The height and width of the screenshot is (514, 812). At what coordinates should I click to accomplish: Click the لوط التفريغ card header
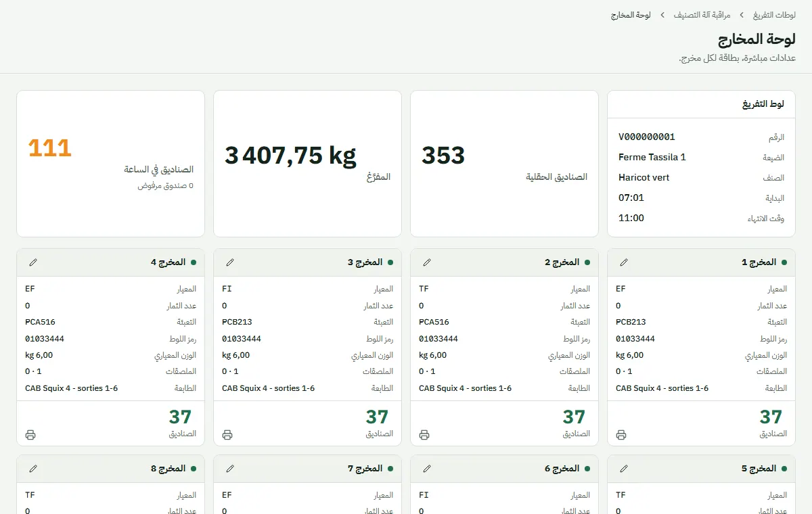pos(701,104)
